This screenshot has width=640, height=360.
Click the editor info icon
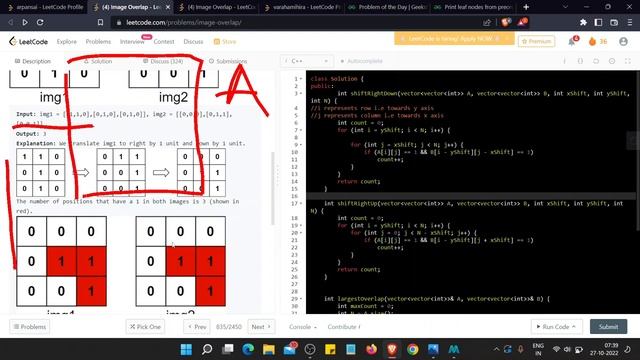coord(564,61)
